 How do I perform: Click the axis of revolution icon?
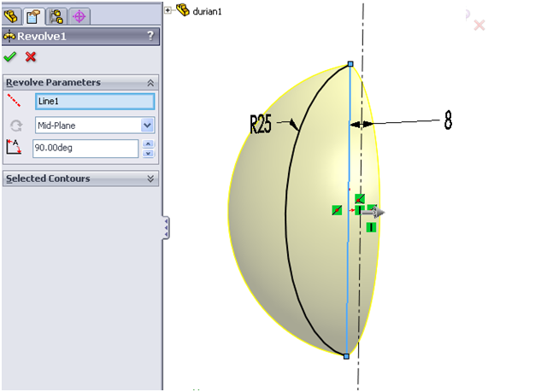click(14, 101)
